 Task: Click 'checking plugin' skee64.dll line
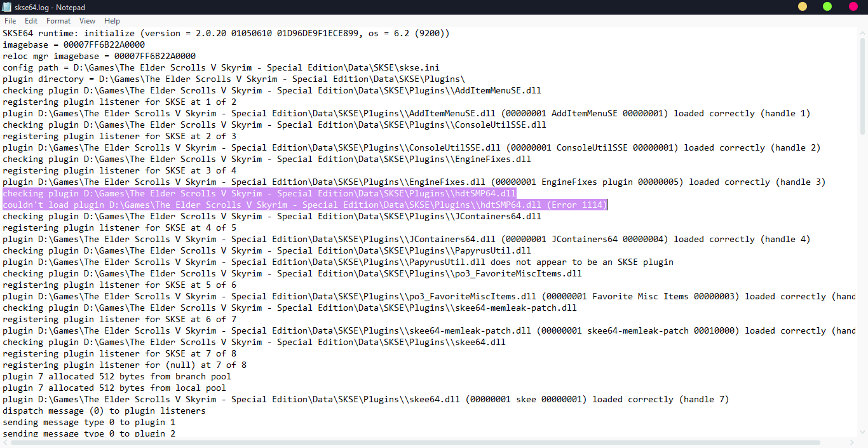coord(254,342)
